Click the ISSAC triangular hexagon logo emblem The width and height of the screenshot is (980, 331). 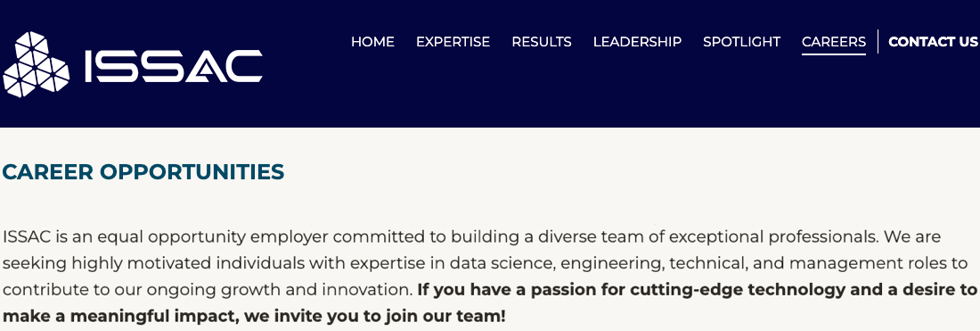click(37, 65)
